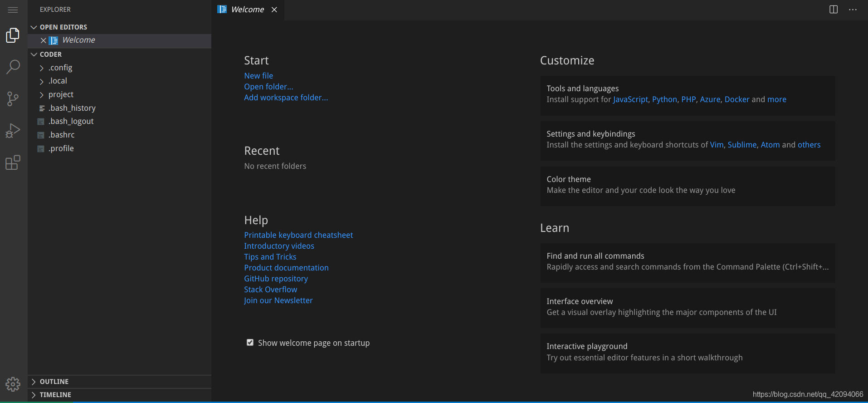This screenshot has width=868, height=403.
Task: Install Sublime keybindings link
Action: [x=742, y=145]
